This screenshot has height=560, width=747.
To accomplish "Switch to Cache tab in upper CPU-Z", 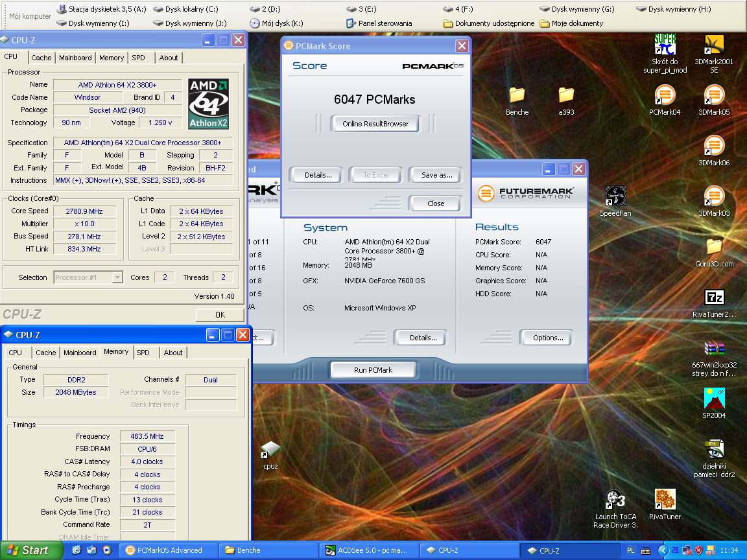I will tap(41, 58).
